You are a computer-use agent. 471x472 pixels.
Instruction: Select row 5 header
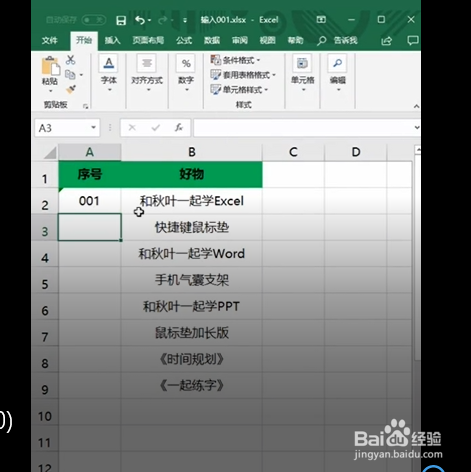click(x=45, y=280)
